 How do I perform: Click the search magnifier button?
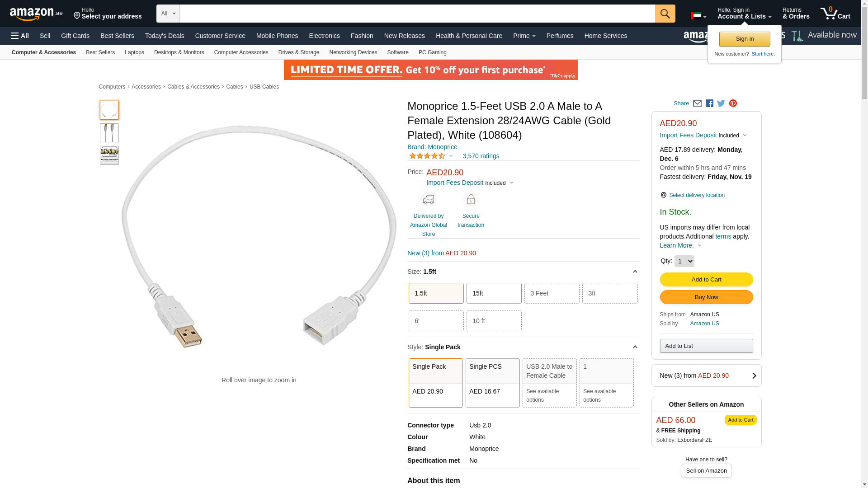click(x=665, y=14)
